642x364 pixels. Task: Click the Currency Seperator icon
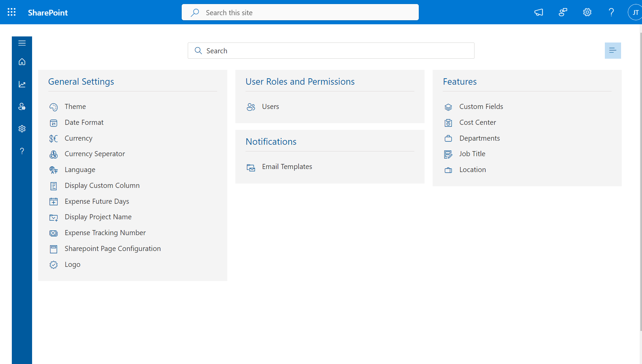(53, 154)
